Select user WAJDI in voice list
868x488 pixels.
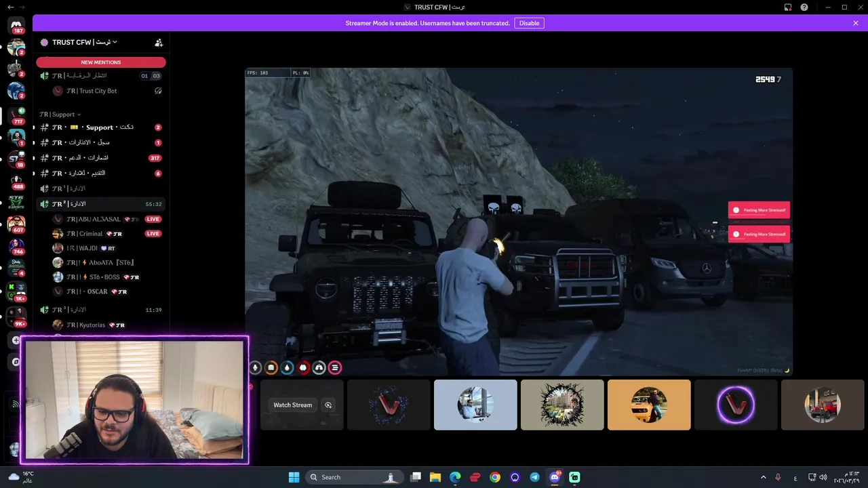pyautogui.click(x=106, y=248)
